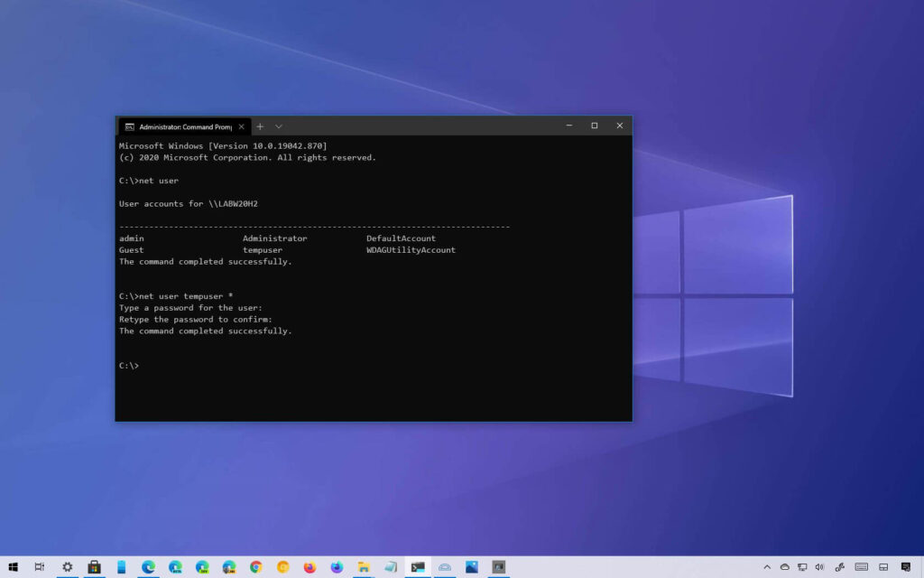The width and height of the screenshot is (924, 578).
Task: Open the Windows Start menu
Action: 13,567
